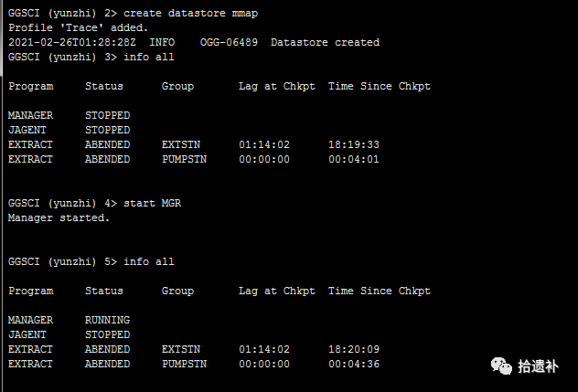Click the EXTSTN group in first table
The height and width of the screenshot is (392, 578).
(181, 144)
